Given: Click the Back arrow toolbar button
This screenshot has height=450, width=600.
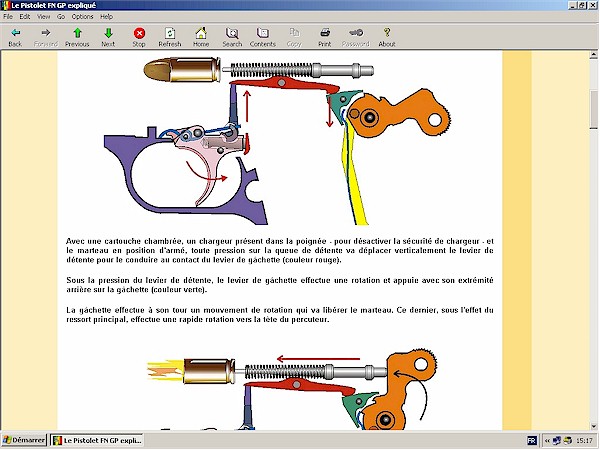Looking at the screenshot, I should click(x=15, y=37).
